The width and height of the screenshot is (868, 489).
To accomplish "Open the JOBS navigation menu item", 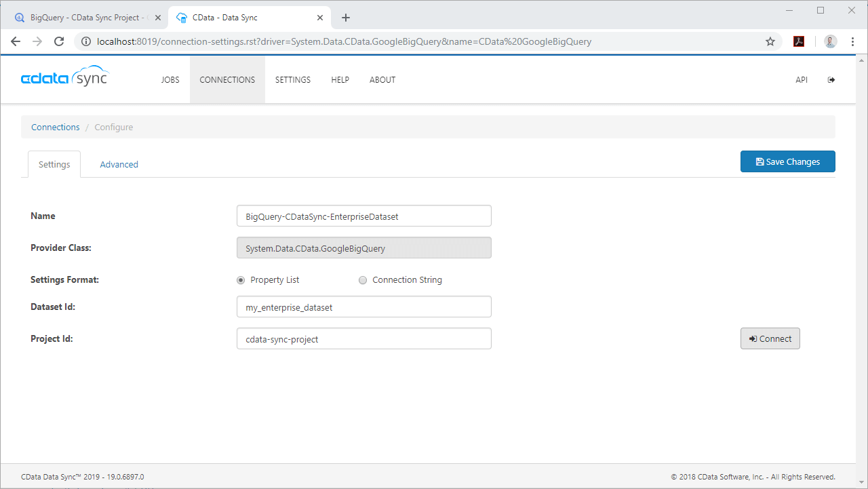I will click(170, 79).
